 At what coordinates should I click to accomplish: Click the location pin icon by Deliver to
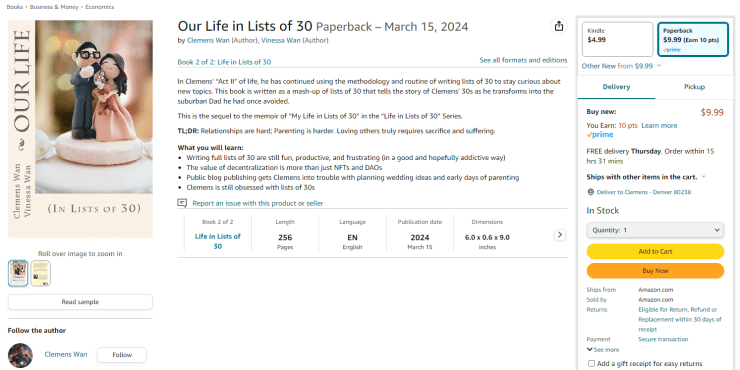590,192
